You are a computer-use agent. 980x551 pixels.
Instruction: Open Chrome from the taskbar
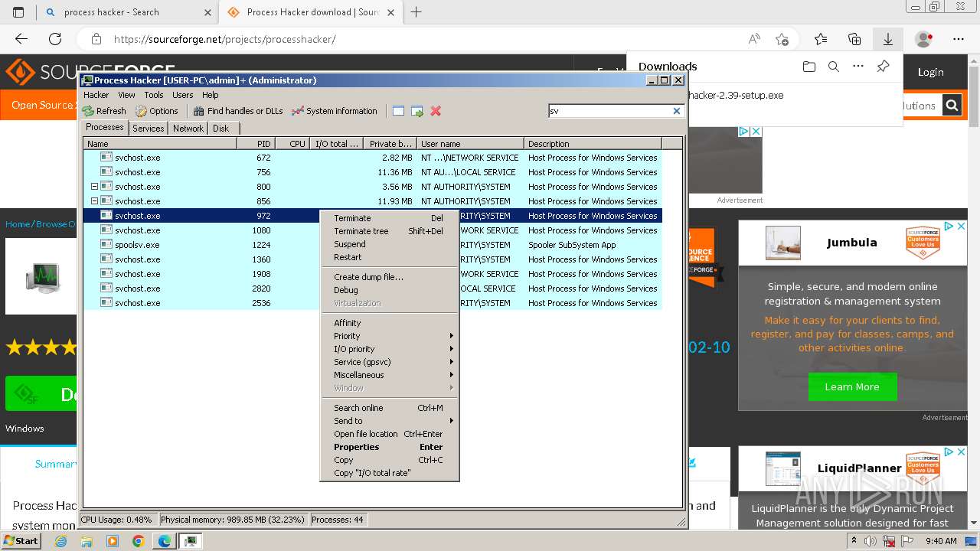[138, 541]
